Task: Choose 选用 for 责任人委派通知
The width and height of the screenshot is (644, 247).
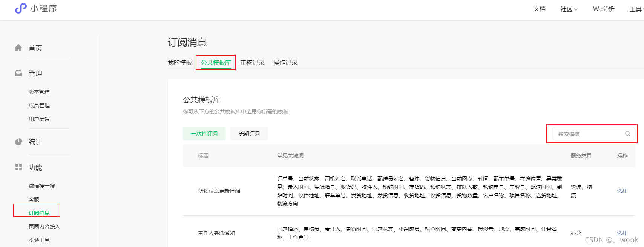Action: (x=623, y=233)
